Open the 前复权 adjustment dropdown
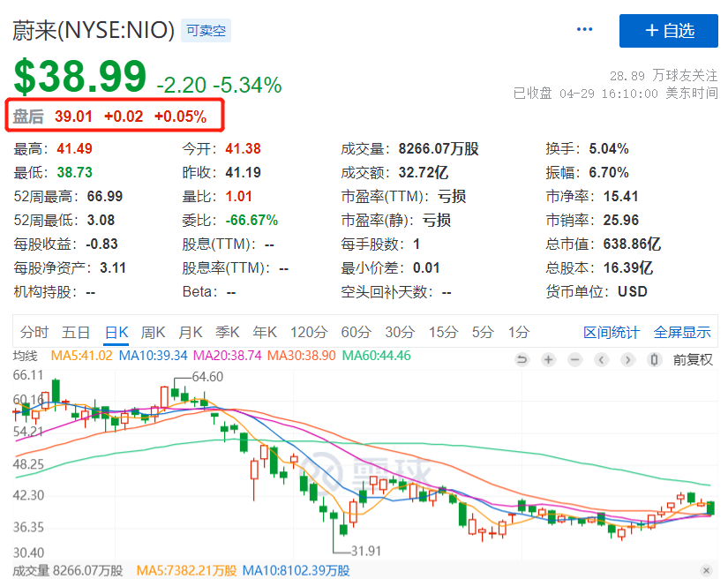Image resolution: width=728 pixels, height=579 pixels. click(x=693, y=359)
